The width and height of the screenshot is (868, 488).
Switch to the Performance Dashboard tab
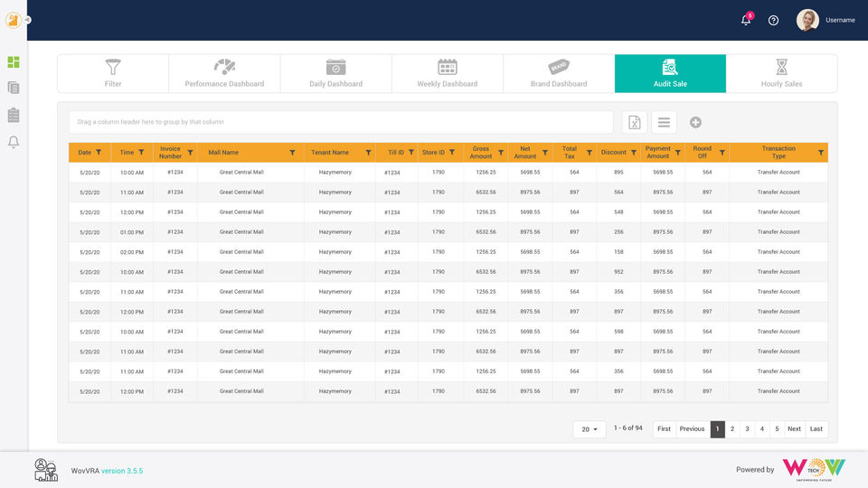coord(224,73)
